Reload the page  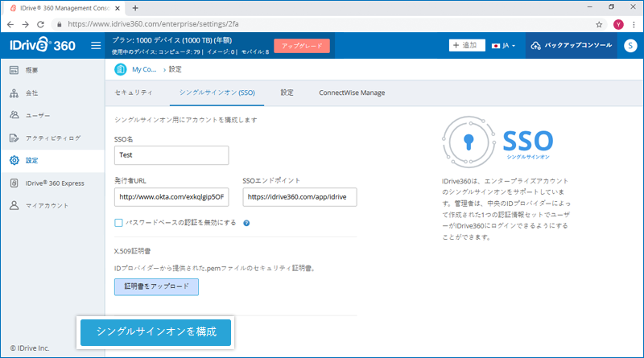[40, 24]
